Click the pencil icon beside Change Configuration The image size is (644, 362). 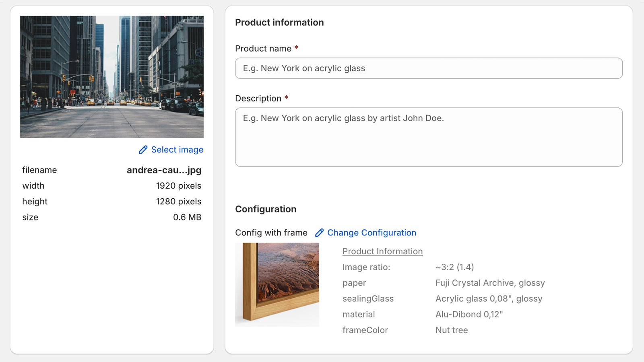tap(319, 232)
